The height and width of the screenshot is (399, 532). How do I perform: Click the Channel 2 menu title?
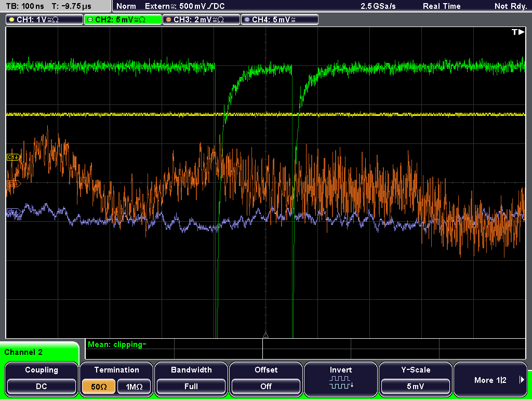point(23,352)
